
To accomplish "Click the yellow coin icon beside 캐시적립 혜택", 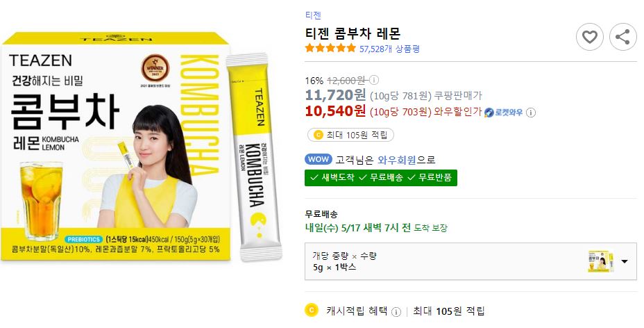I will (x=312, y=311).
